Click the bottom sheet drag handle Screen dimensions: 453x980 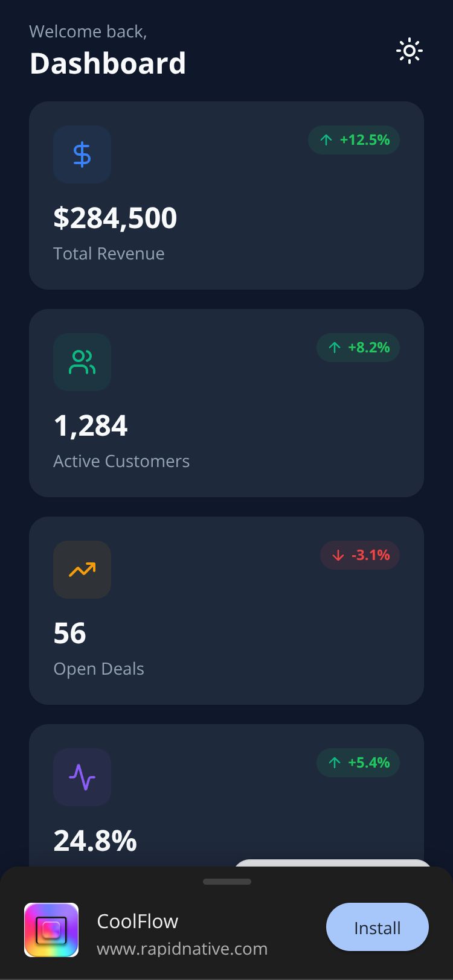(x=227, y=882)
